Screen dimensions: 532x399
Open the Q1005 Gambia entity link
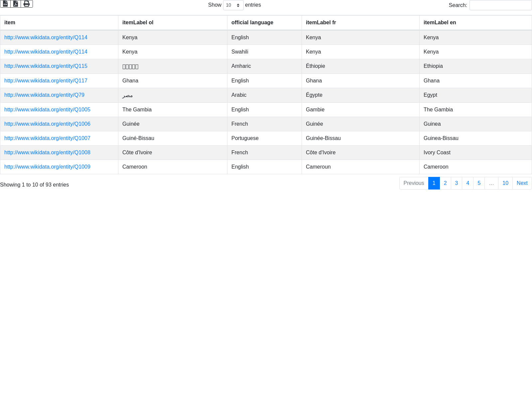[47, 110]
